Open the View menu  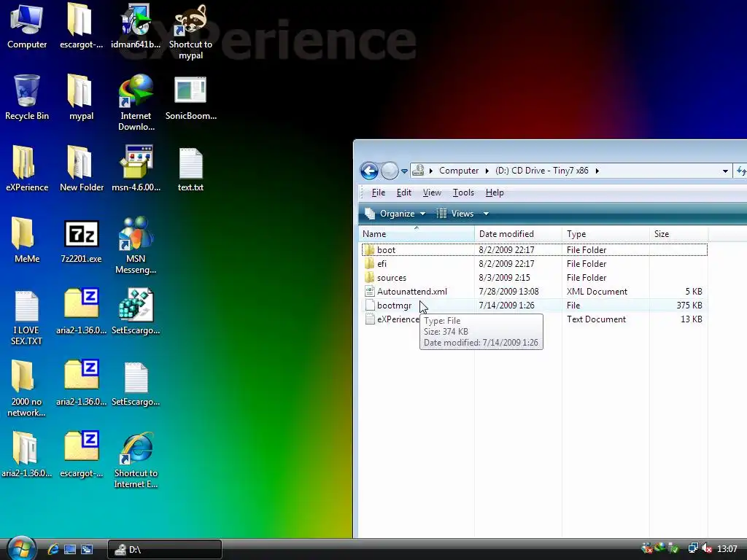tap(432, 192)
